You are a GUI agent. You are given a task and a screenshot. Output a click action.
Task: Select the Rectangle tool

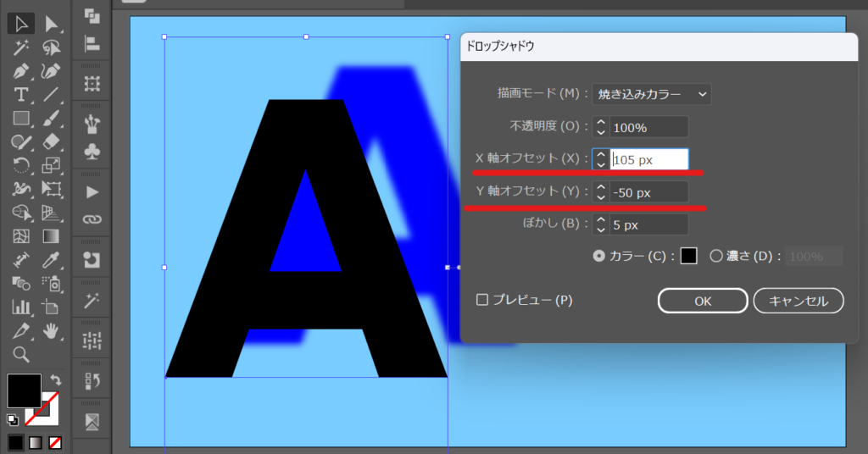(21, 119)
